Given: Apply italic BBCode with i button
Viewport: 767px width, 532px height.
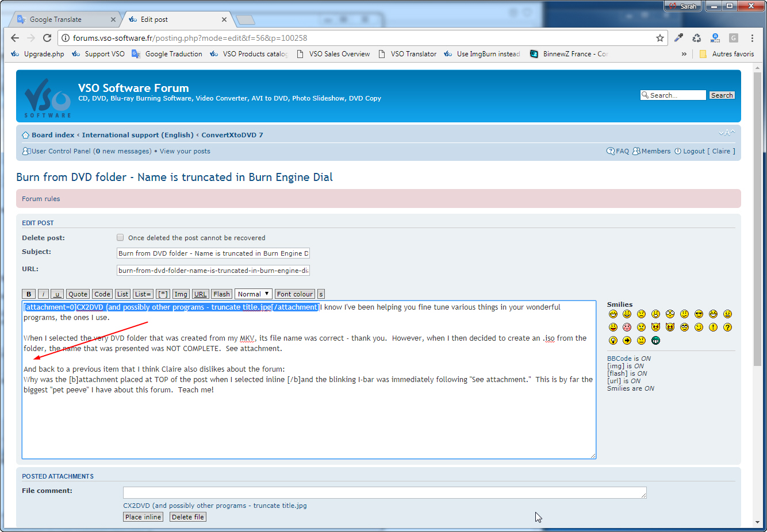Looking at the screenshot, I should click(43, 294).
